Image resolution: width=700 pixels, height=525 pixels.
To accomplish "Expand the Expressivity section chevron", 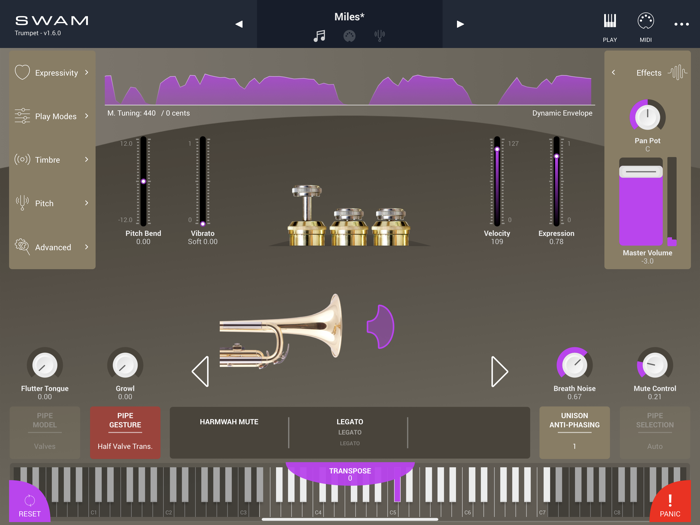I will point(87,72).
